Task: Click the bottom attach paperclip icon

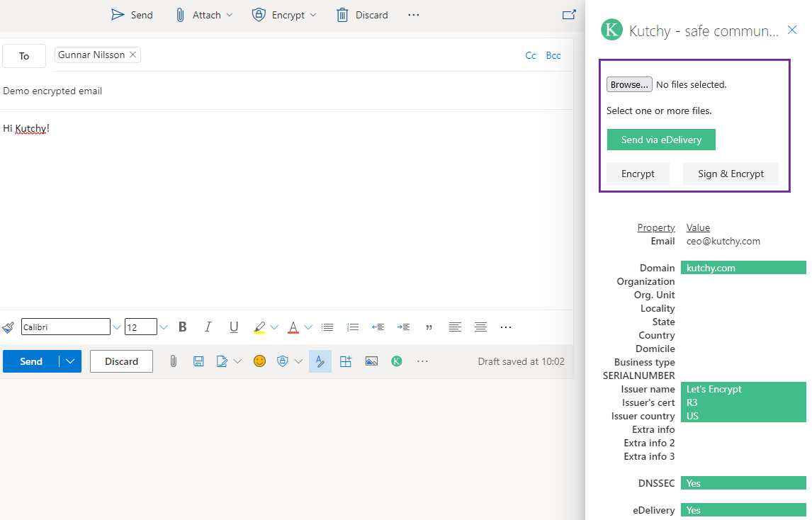Action: pyautogui.click(x=174, y=361)
